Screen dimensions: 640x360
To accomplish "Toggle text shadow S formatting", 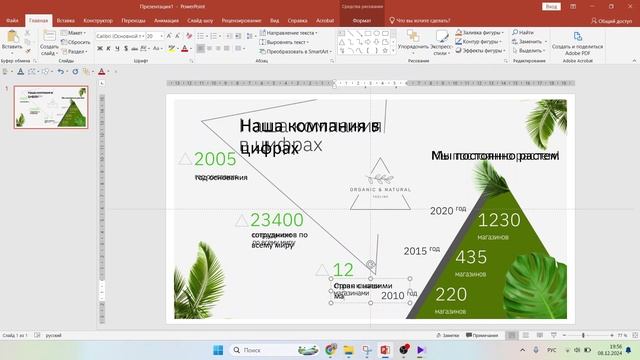I will point(126,49).
